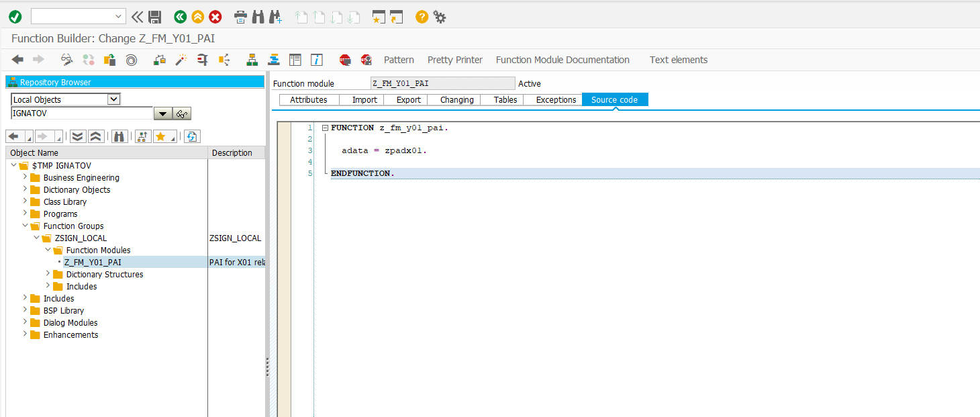This screenshot has width=980, height=417.
Task: Click the Display Object List hierarchy icon
Action: tap(252, 60)
